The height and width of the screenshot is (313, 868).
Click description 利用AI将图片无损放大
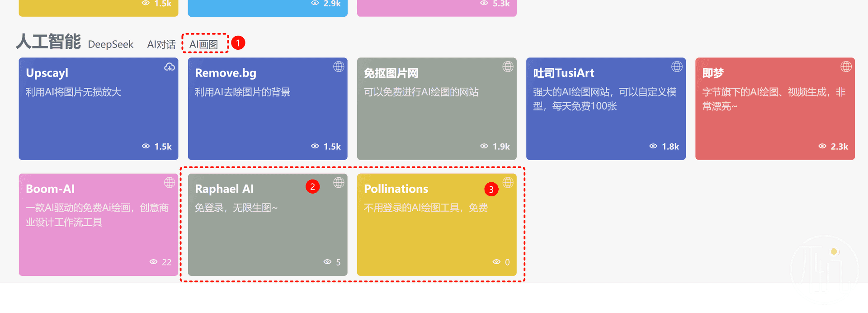(x=73, y=92)
